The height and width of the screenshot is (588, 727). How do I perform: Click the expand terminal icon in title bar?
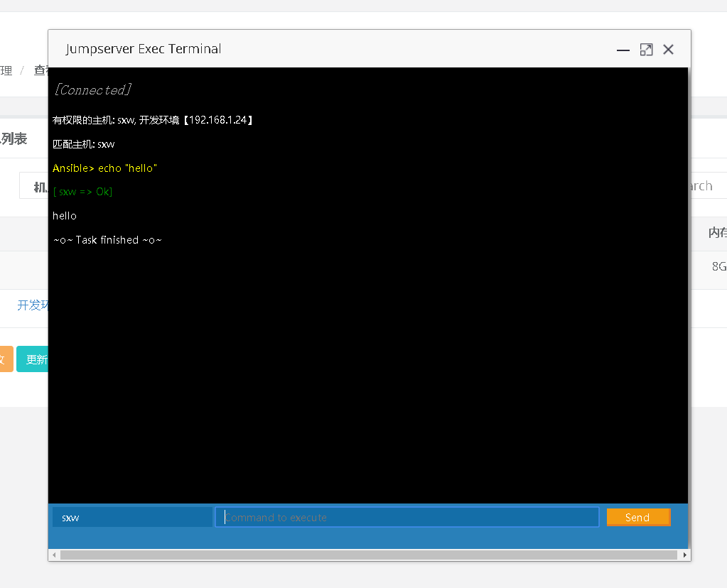[x=645, y=50]
